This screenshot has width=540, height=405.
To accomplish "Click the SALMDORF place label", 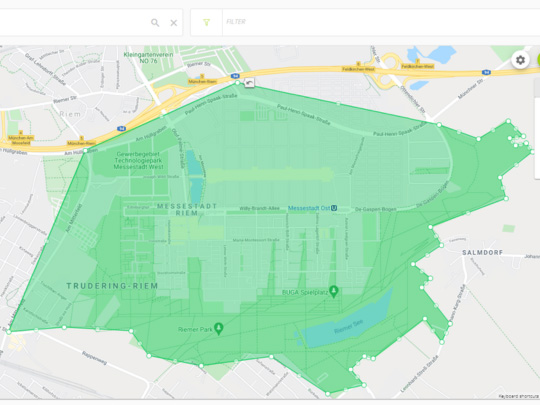I will (482, 252).
